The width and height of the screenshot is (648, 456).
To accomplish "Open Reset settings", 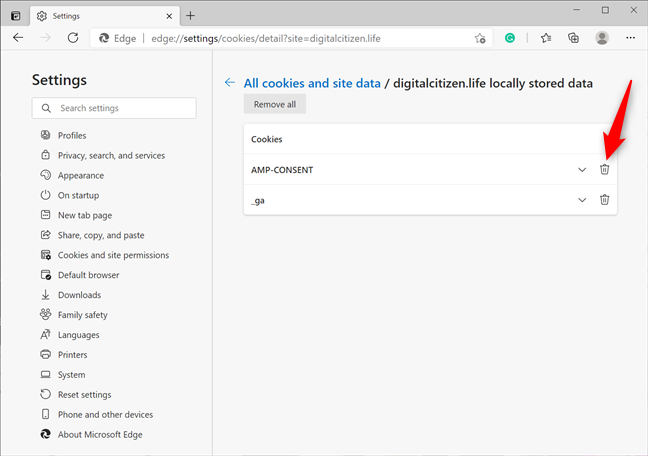I will (x=84, y=395).
